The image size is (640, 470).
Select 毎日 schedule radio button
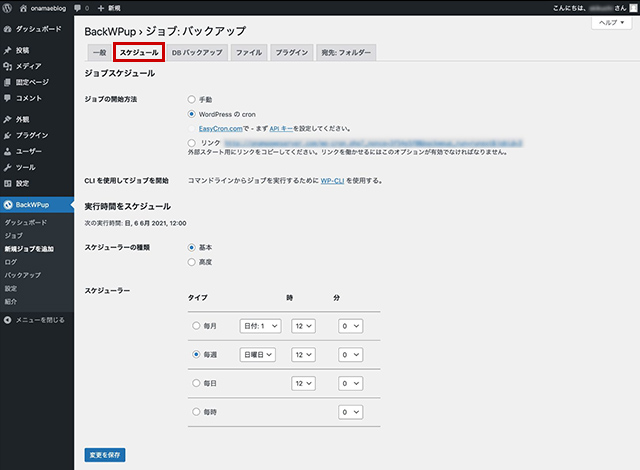(196, 383)
